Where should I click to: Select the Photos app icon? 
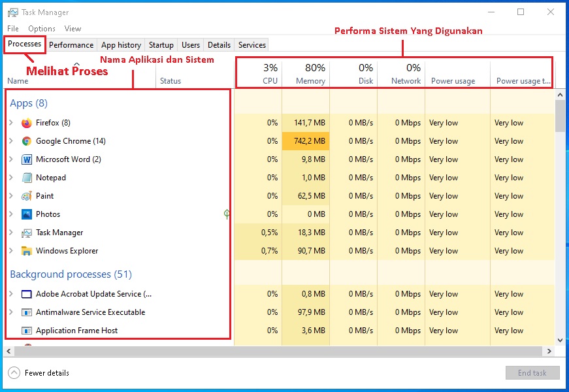click(x=27, y=214)
